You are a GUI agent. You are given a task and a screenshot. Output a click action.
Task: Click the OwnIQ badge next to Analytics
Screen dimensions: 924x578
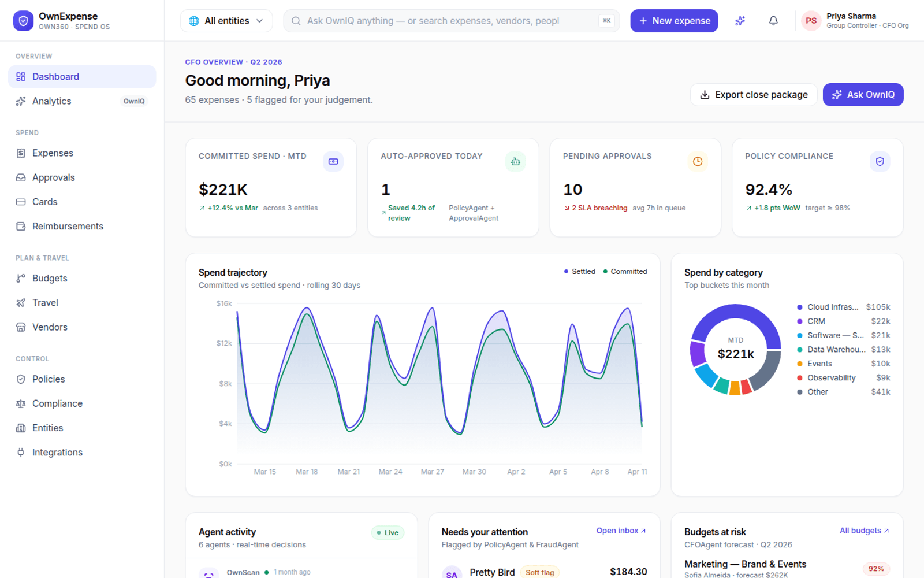[x=134, y=101]
